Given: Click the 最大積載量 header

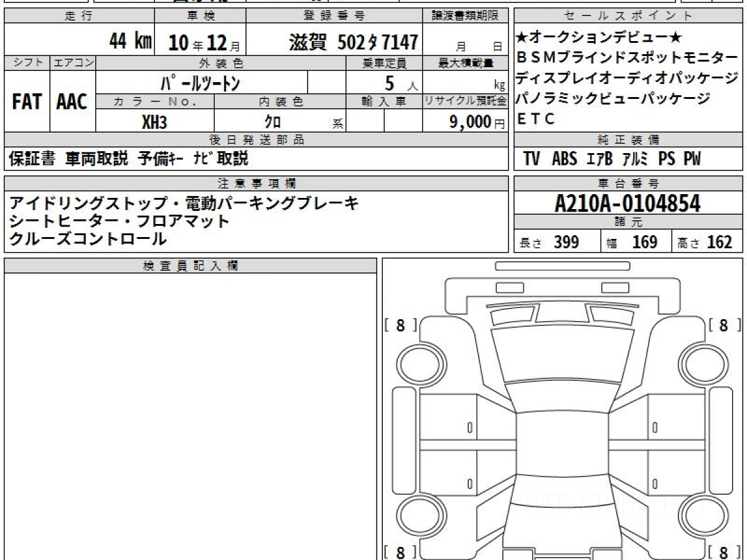Looking at the screenshot, I should [x=466, y=62].
